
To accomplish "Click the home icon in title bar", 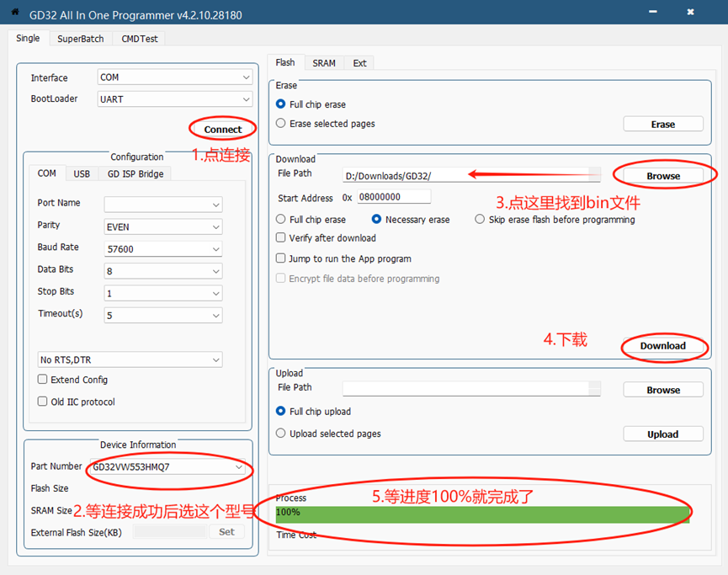I will point(14,13).
